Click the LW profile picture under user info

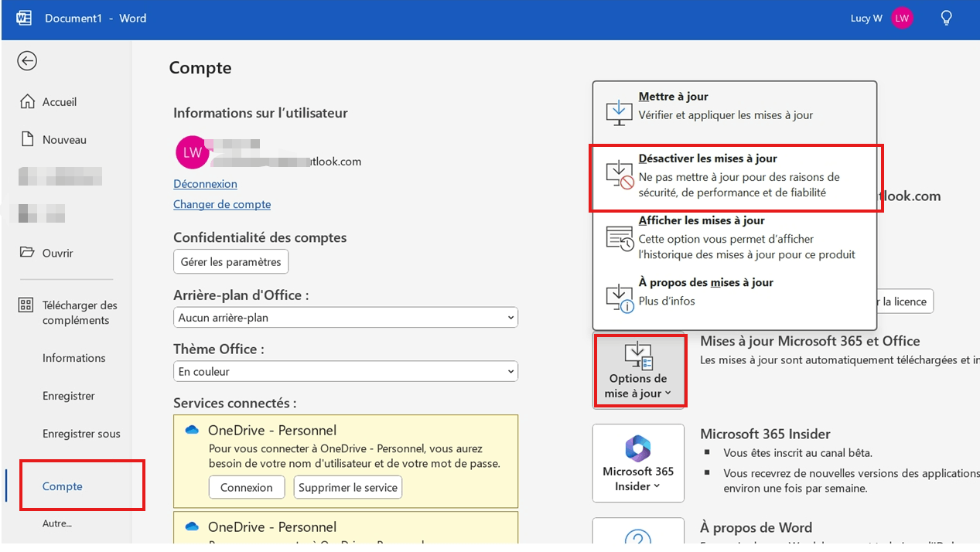click(193, 152)
